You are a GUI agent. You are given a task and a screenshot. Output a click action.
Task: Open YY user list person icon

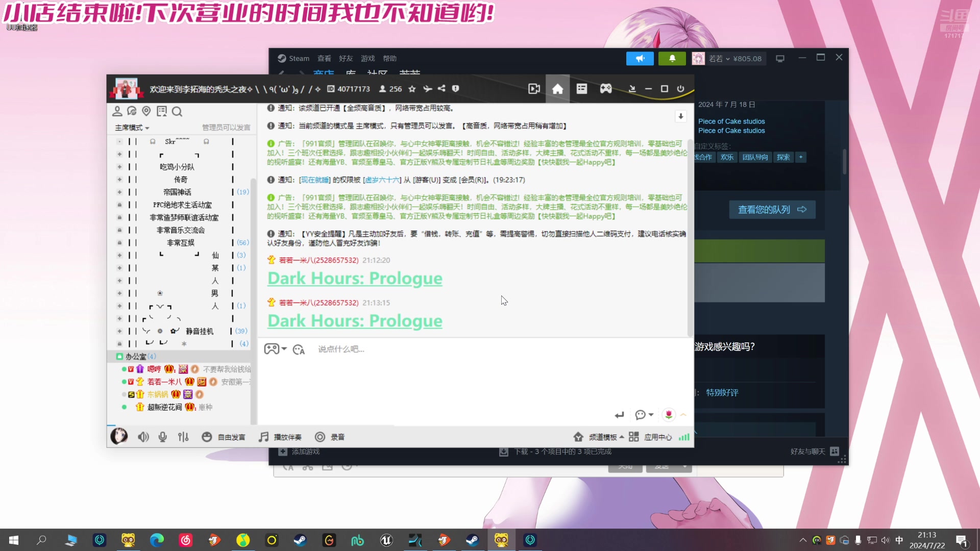click(117, 111)
